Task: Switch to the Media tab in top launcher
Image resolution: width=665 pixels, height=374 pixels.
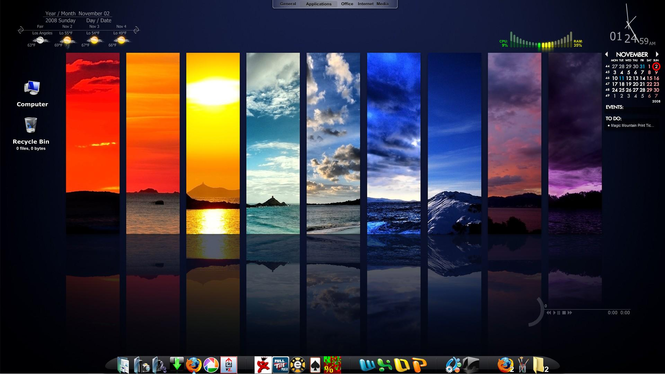Action: [x=383, y=3]
